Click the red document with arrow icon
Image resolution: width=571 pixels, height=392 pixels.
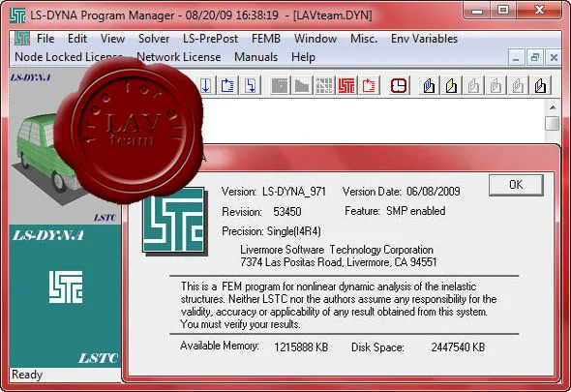pos(369,85)
